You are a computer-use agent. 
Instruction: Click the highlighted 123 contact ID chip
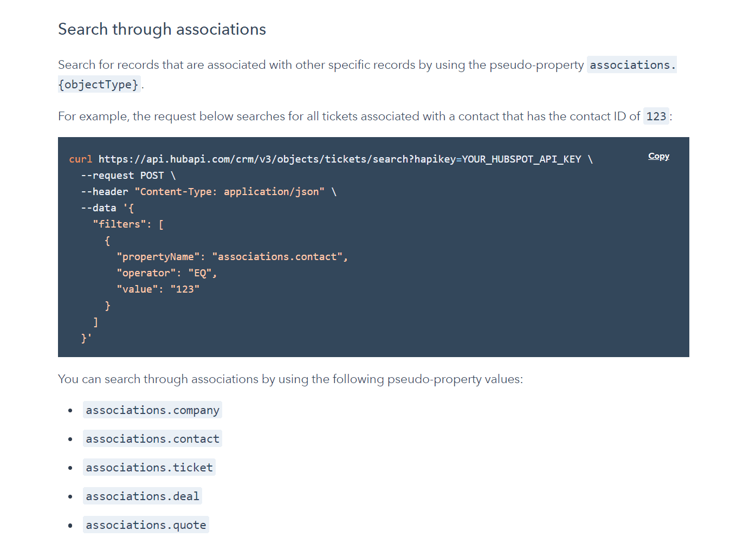(656, 116)
